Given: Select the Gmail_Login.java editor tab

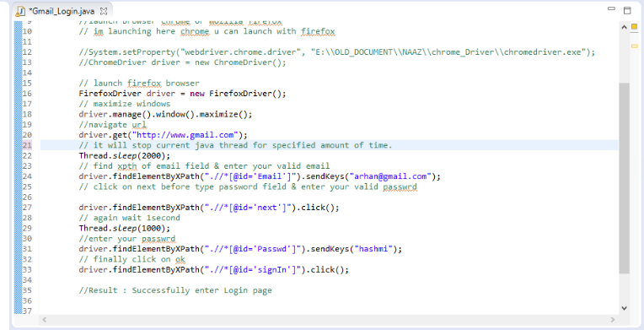Looking at the screenshot, I should point(62,11).
